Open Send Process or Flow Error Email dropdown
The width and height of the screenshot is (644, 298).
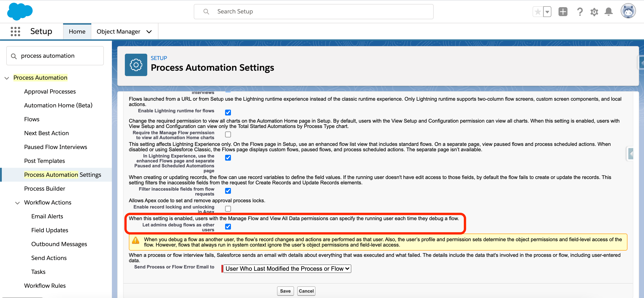[287, 269]
